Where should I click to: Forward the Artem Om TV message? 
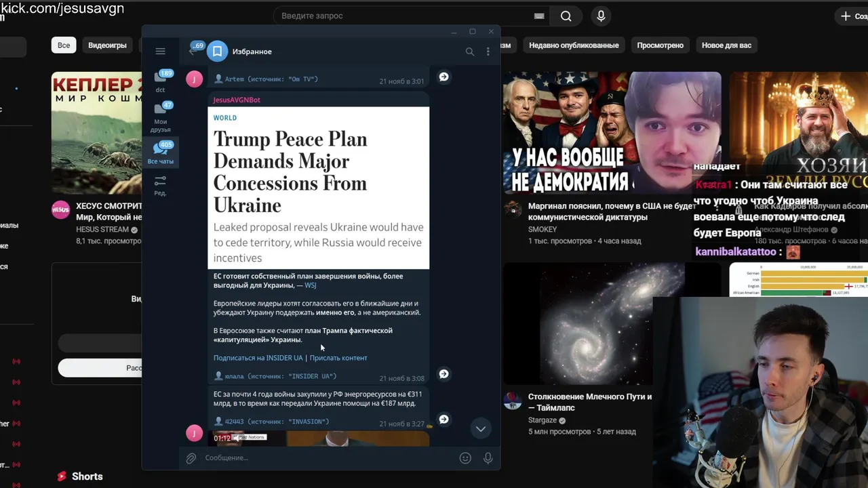443,77
